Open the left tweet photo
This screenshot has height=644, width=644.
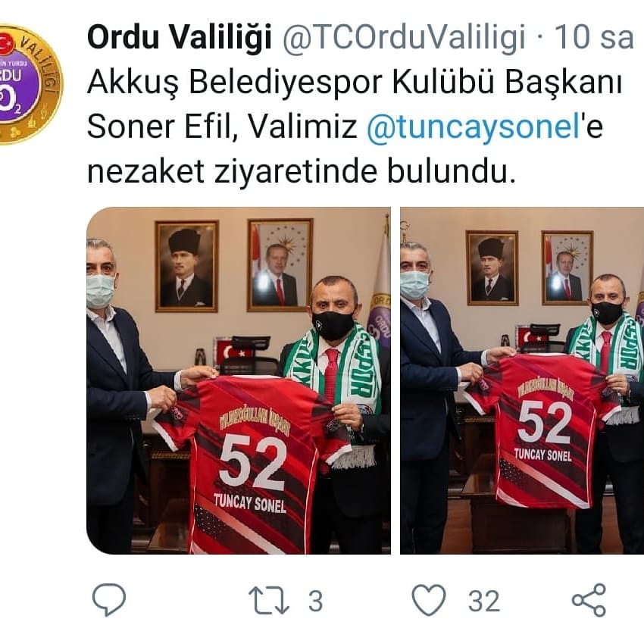[x=239, y=381]
